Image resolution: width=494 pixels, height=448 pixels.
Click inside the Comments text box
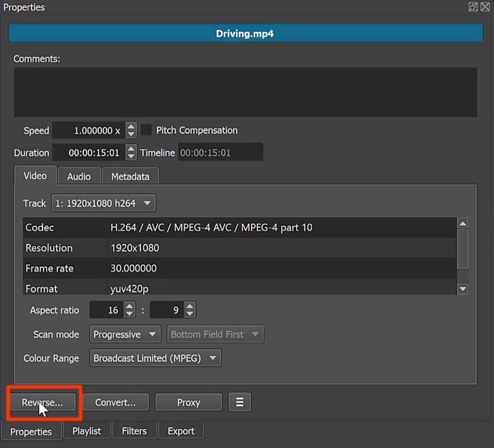[x=245, y=92]
